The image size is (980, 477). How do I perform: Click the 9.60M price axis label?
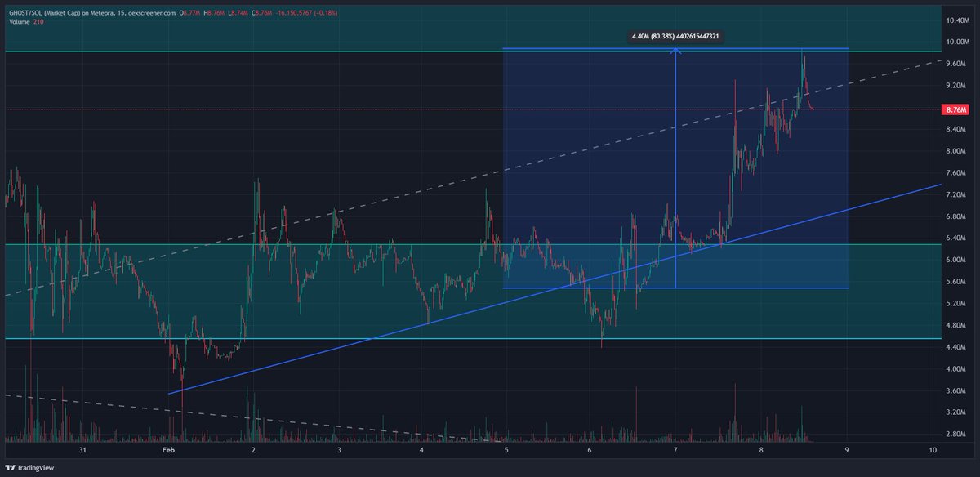tap(957, 64)
